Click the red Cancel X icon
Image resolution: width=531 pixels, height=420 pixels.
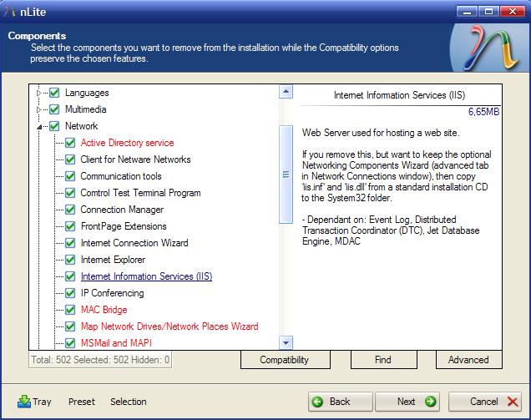[x=512, y=402]
